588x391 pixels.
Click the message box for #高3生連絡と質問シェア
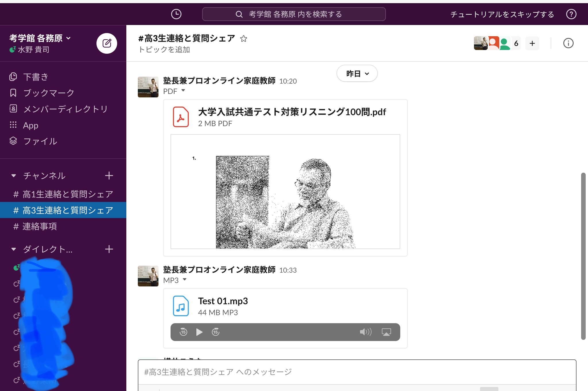click(357, 372)
